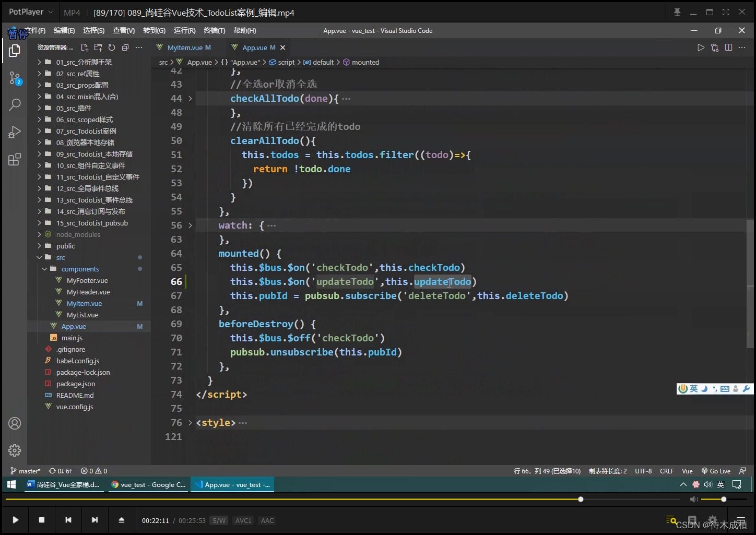
Task: Skip to next file in PotPlayer
Action: (95, 520)
